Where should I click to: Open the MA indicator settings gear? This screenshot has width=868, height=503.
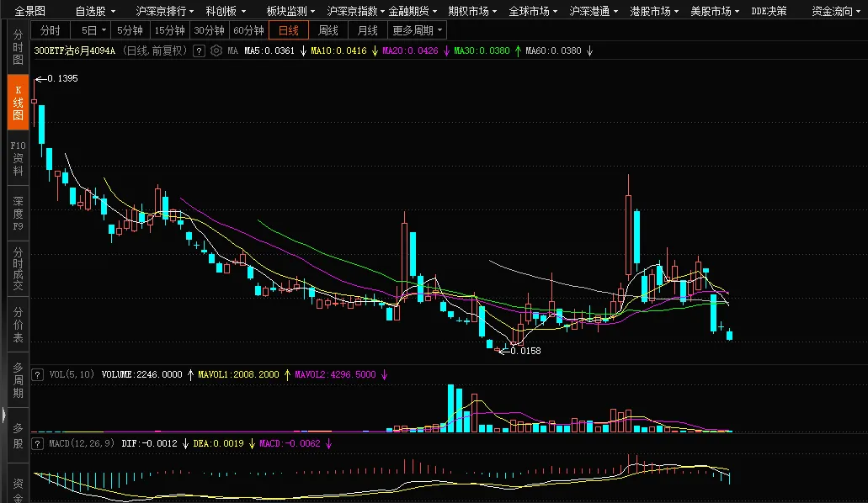216,51
